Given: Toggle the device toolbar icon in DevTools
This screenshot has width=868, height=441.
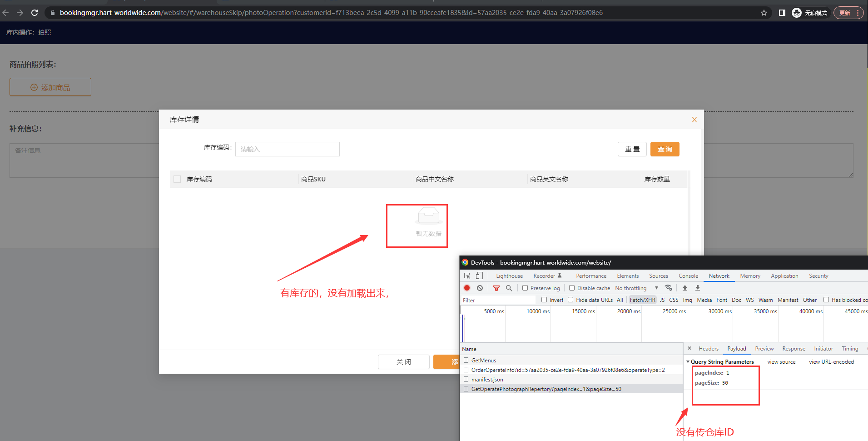Looking at the screenshot, I should tap(479, 276).
